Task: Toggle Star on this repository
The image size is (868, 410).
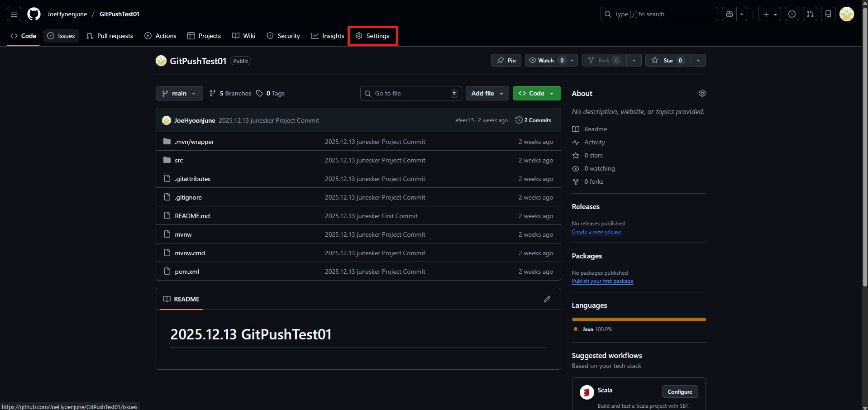Action: pos(668,60)
